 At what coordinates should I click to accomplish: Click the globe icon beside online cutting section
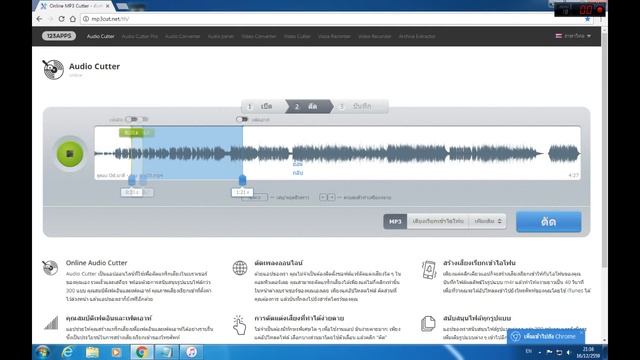coord(240,268)
